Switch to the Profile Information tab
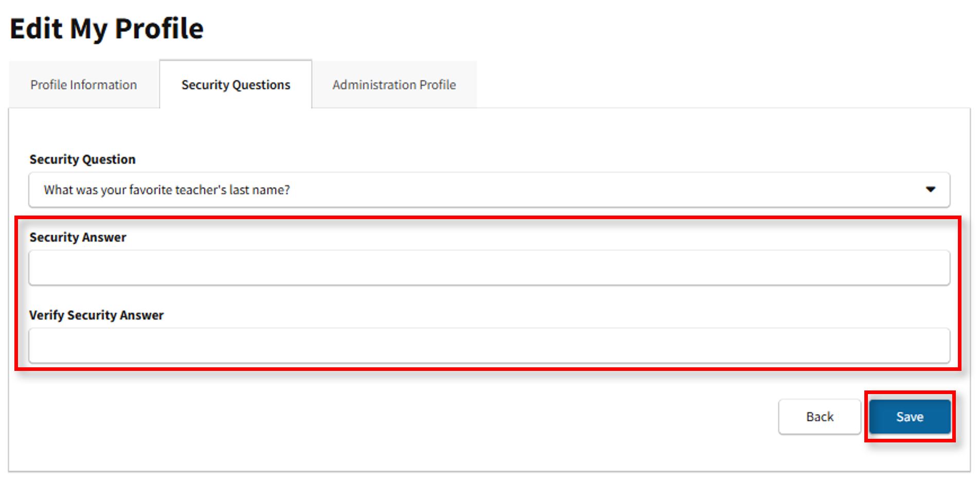Image resolution: width=980 pixels, height=481 pixels. 84,85
